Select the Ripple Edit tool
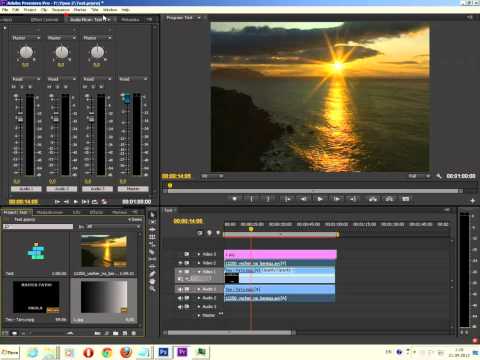The width and height of the screenshot is (480, 360). 152,230
